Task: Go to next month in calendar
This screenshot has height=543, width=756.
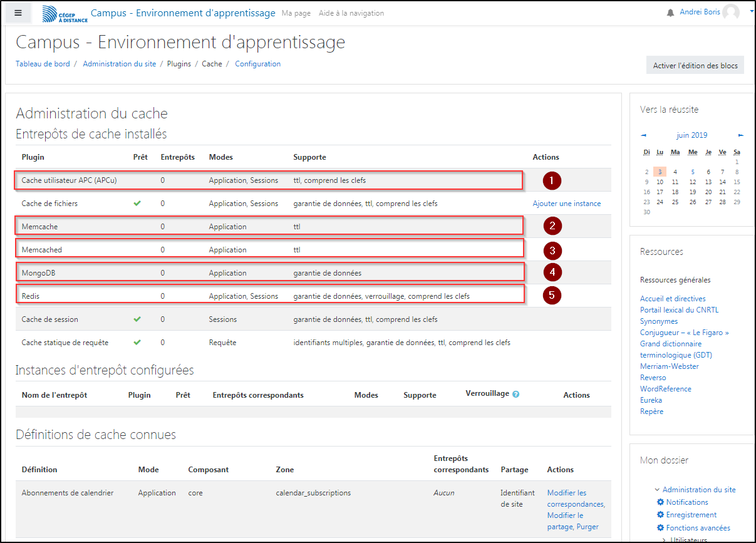Action: (x=741, y=135)
